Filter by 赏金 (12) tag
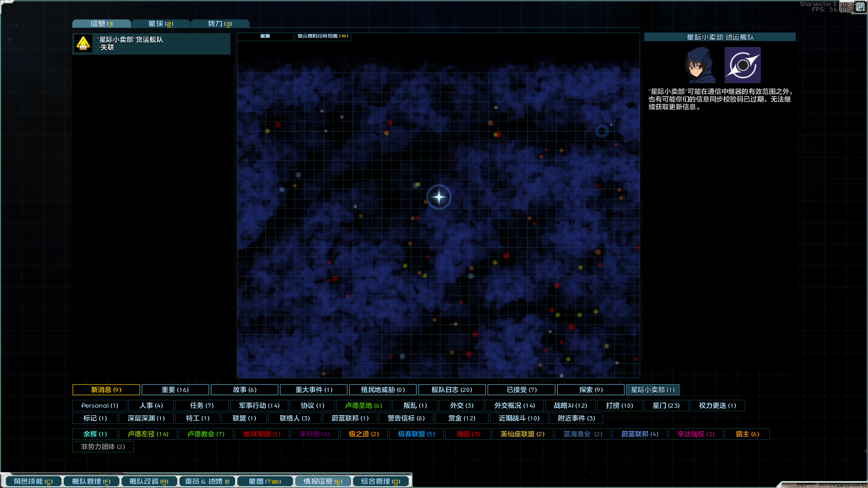The height and width of the screenshot is (488, 868). 462,418
